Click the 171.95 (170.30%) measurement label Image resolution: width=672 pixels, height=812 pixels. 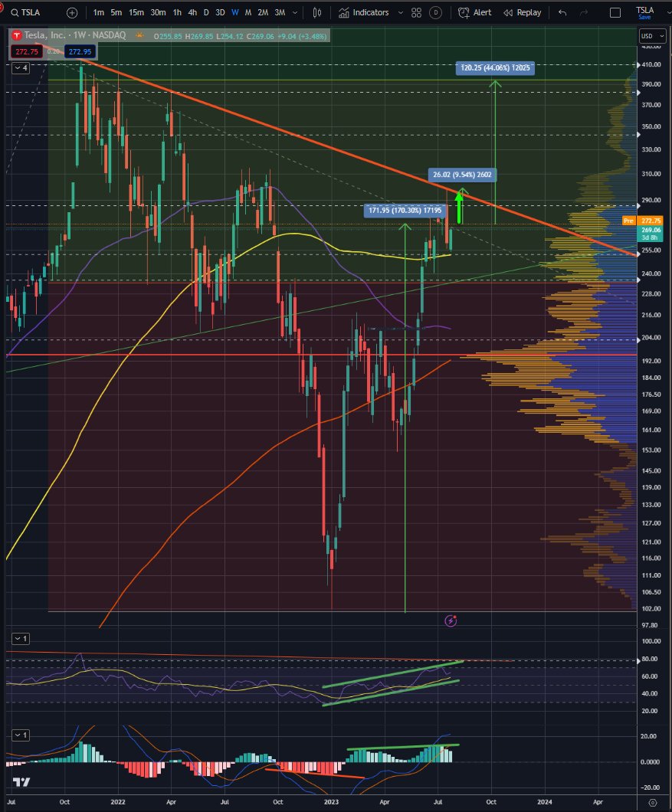click(405, 210)
